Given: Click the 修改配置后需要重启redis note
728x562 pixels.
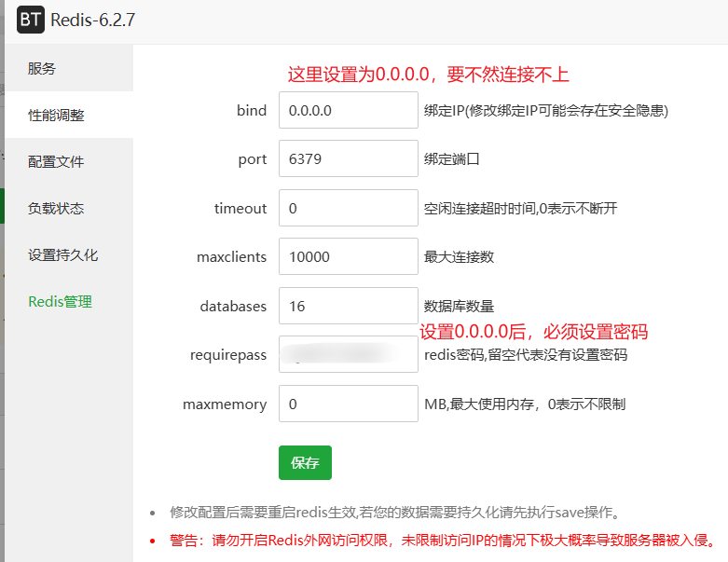Looking at the screenshot, I should (x=395, y=513).
